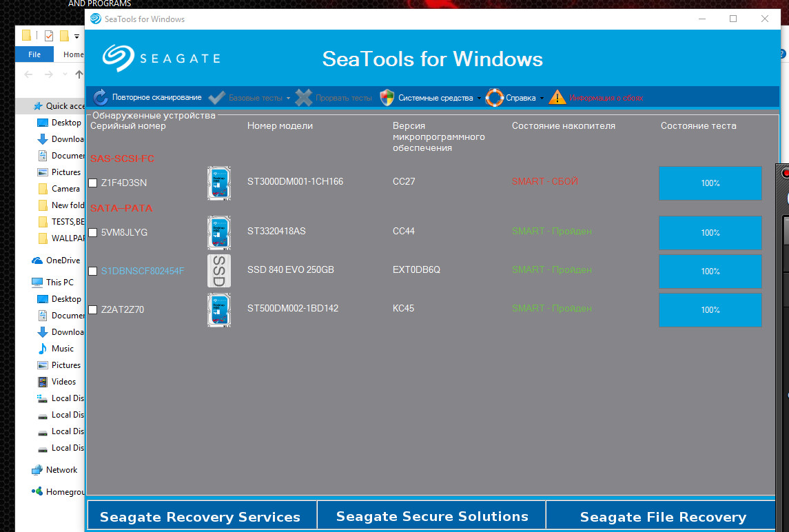Screen dimensions: 789x532
Task: Click SMART - СБОЙ failure status
Action: 544,181
